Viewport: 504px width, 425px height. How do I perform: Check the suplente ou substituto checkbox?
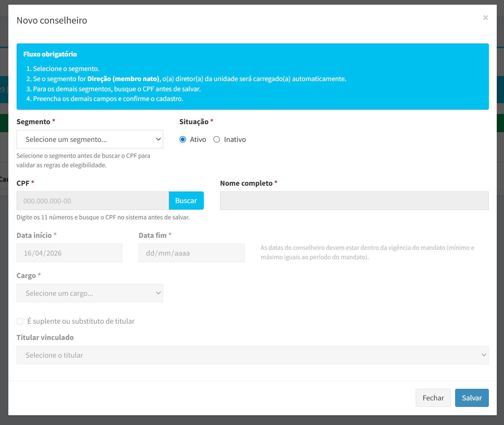pyautogui.click(x=20, y=321)
